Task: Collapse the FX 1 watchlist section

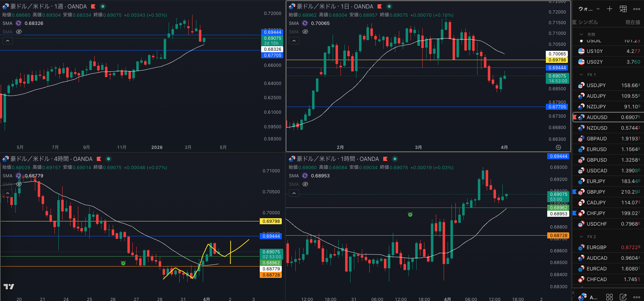Action: 581,75
